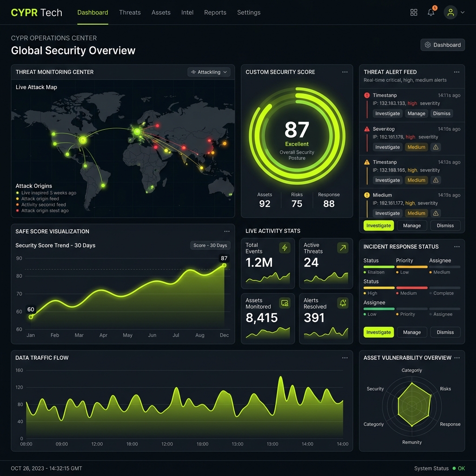Image resolution: width=476 pixels, height=476 pixels.
Task: Click the orange Priority progress bar
Action: pyautogui.click(x=412, y=267)
